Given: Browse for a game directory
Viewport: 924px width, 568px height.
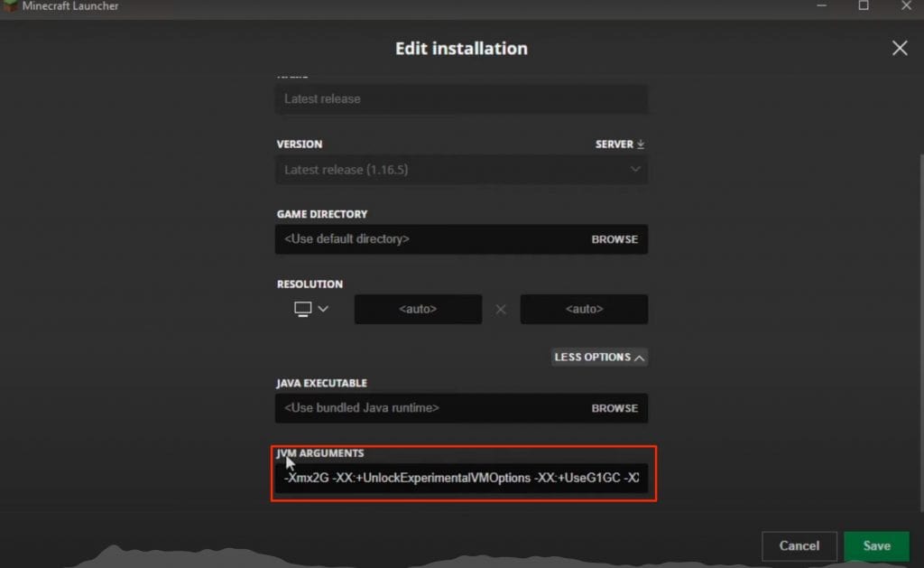Looking at the screenshot, I should click(x=614, y=239).
